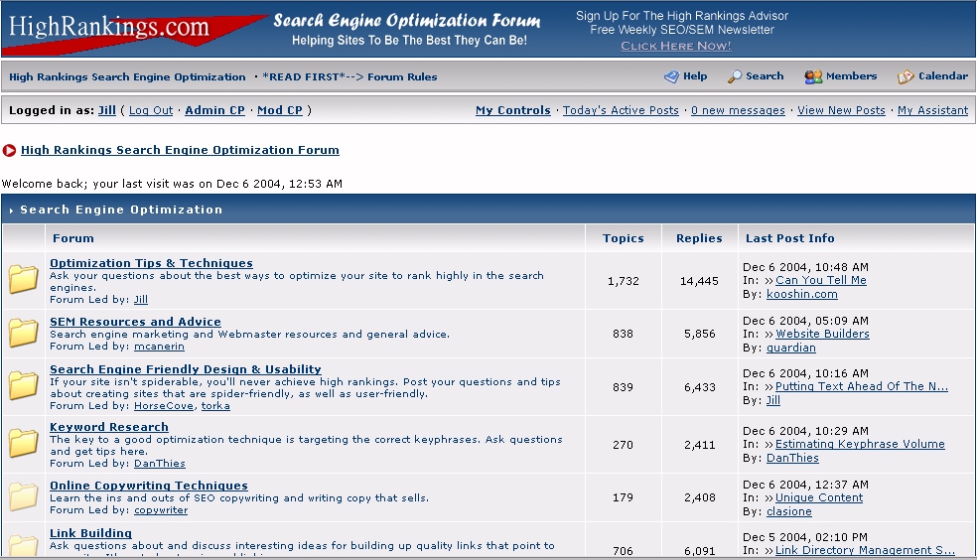Click the Search Engine Optimization category title
The image size is (977, 560).
[121, 210]
